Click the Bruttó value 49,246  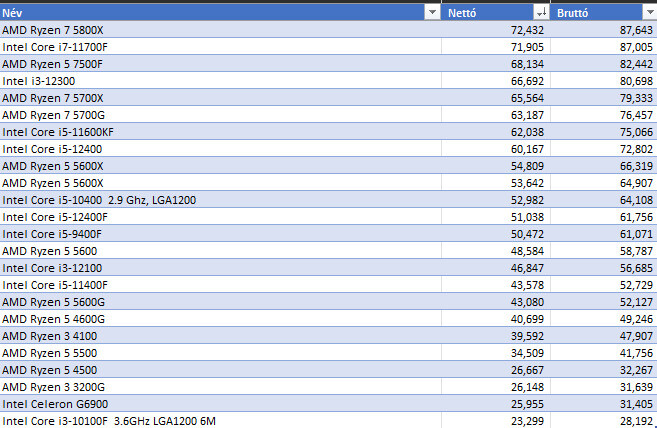click(636, 319)
